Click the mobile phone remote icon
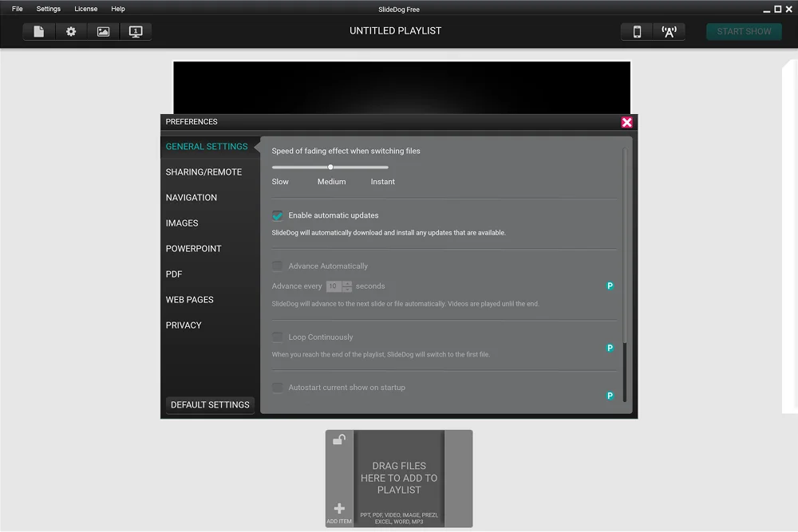 (x=637, y=32)
